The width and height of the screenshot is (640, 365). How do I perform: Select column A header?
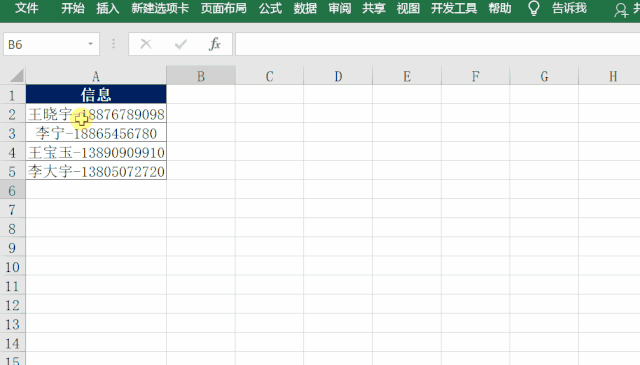tap(96, 76)
